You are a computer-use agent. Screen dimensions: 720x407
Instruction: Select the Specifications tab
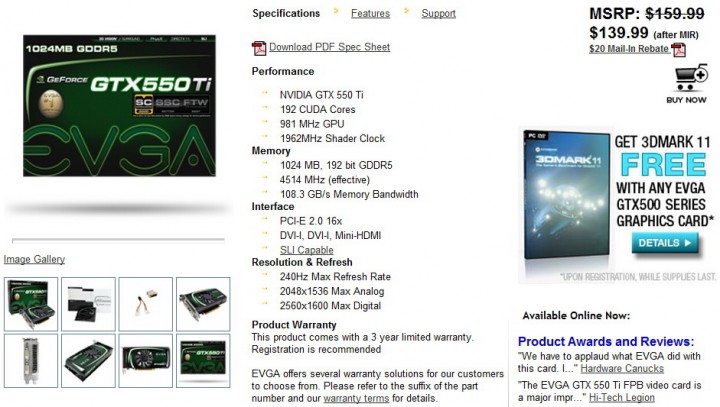coord(286,14)
